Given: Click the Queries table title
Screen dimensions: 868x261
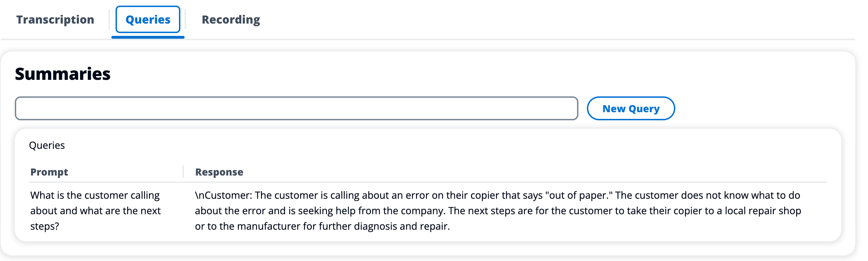Looking at the screenshot, I should click(x=47, y=146).
